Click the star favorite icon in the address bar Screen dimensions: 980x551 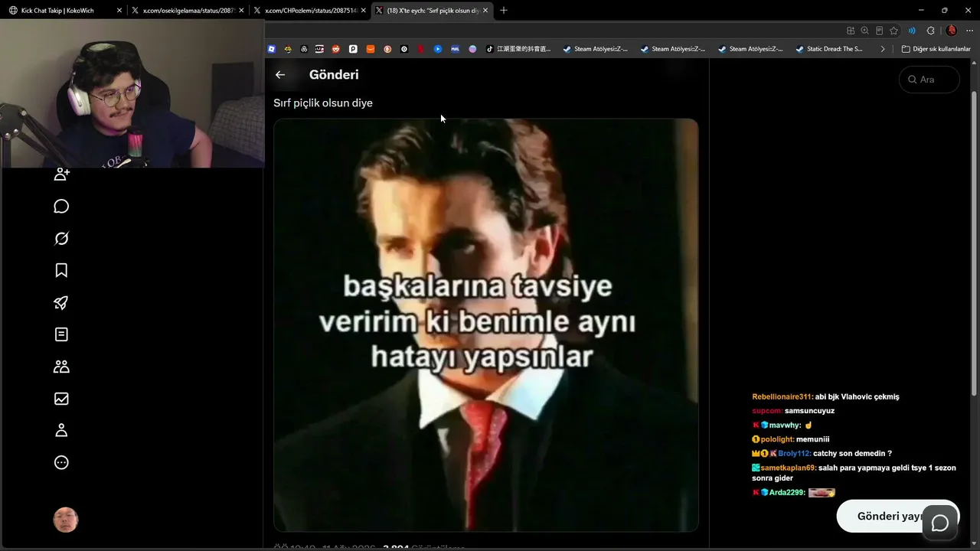[893, 31]
